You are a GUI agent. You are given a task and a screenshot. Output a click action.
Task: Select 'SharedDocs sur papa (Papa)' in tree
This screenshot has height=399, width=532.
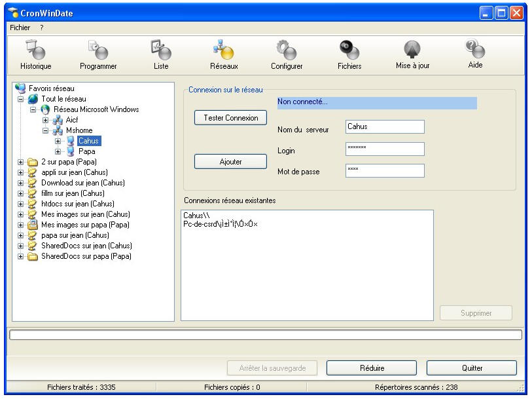point(86,256)
